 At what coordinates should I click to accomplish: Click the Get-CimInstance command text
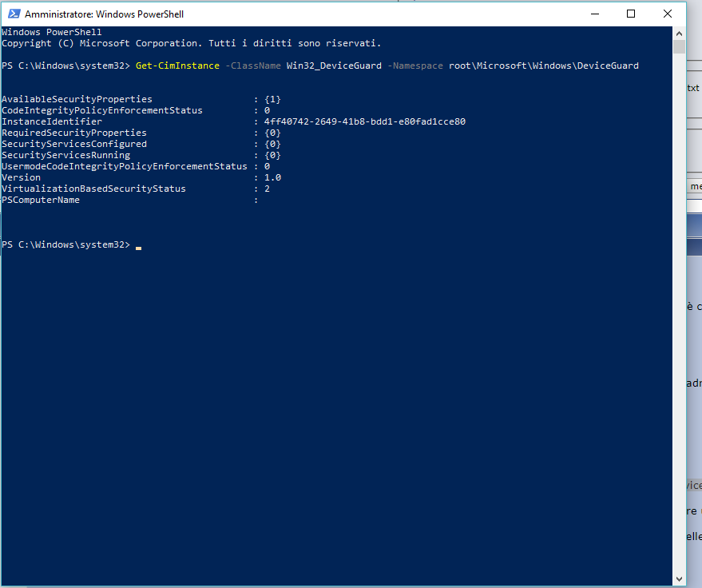point(177,66)
